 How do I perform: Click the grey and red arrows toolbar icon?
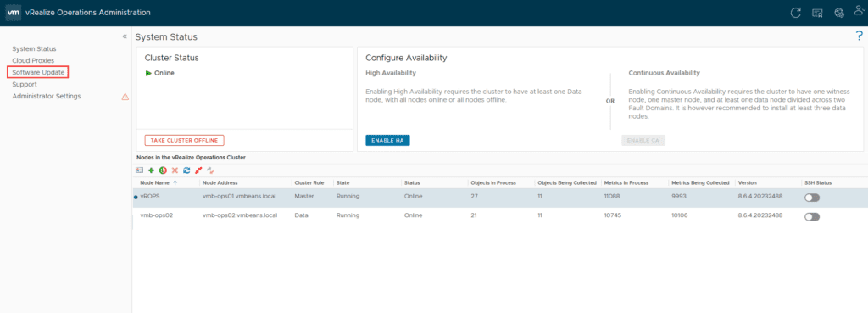(x=210, y=170)
